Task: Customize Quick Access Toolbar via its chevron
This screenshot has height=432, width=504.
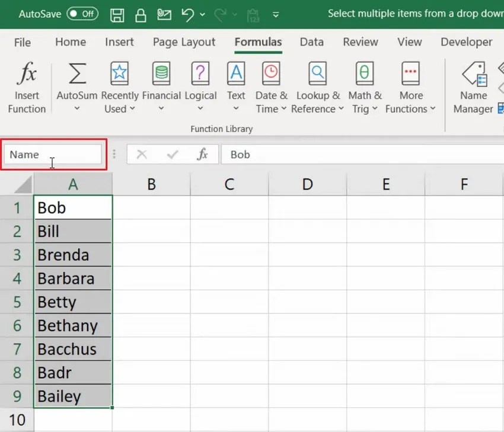Action: [x=276, y=15]
